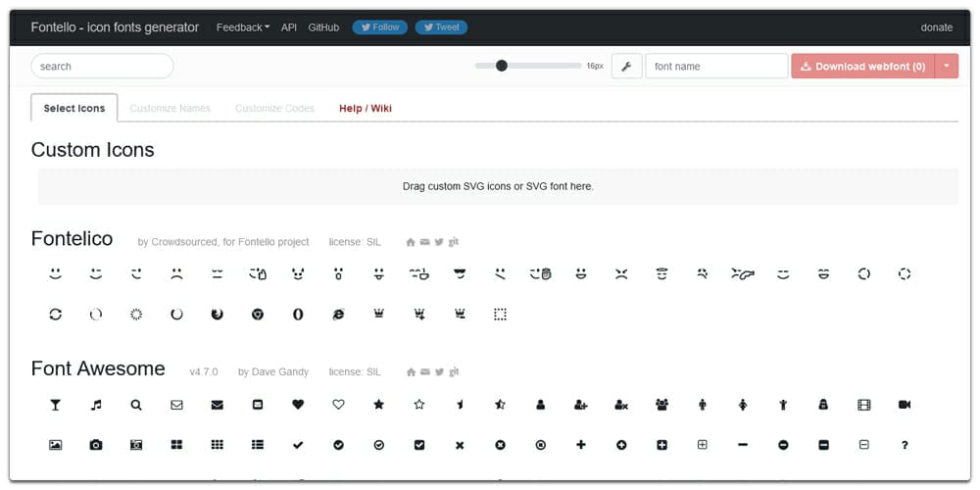Click the icon size slider handle
Screen dimensions: 980x490
[x=501, y=66]
